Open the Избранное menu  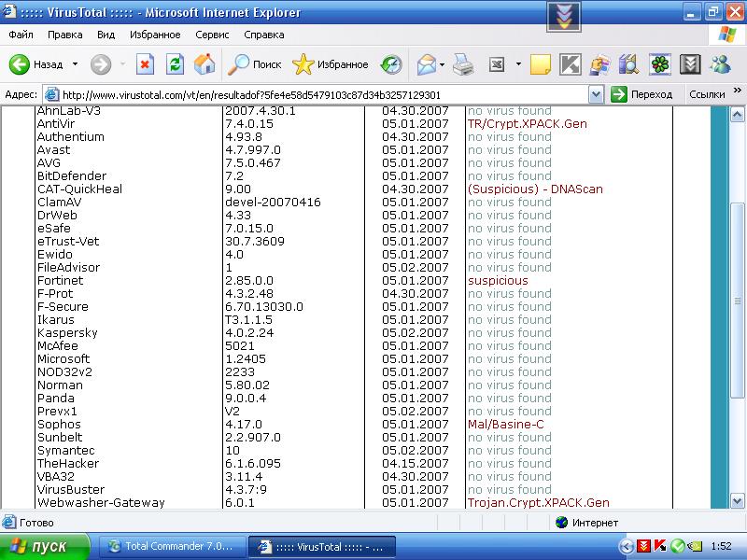pyautogui.click(x=155, y=35)
